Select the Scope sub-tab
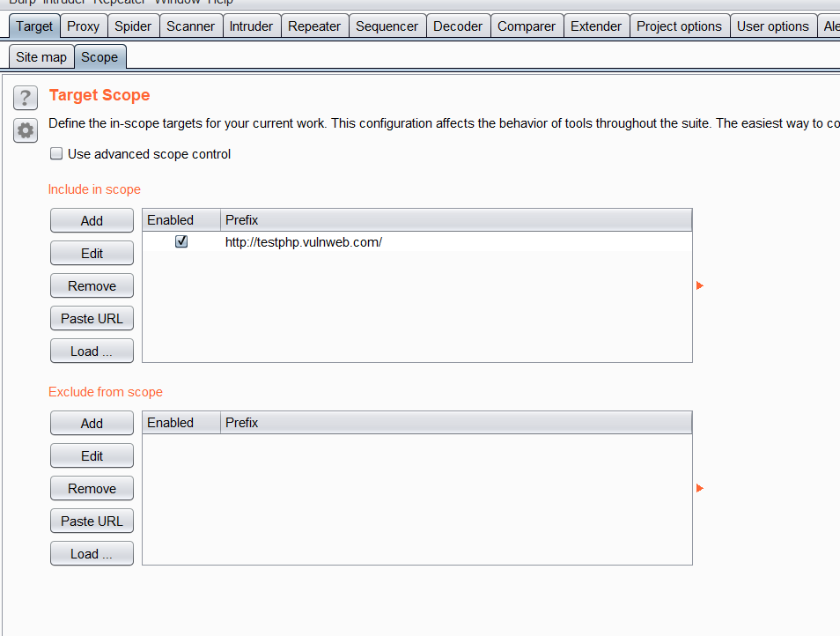The width and height of the screenshot is (840, 636). point(99,56)
